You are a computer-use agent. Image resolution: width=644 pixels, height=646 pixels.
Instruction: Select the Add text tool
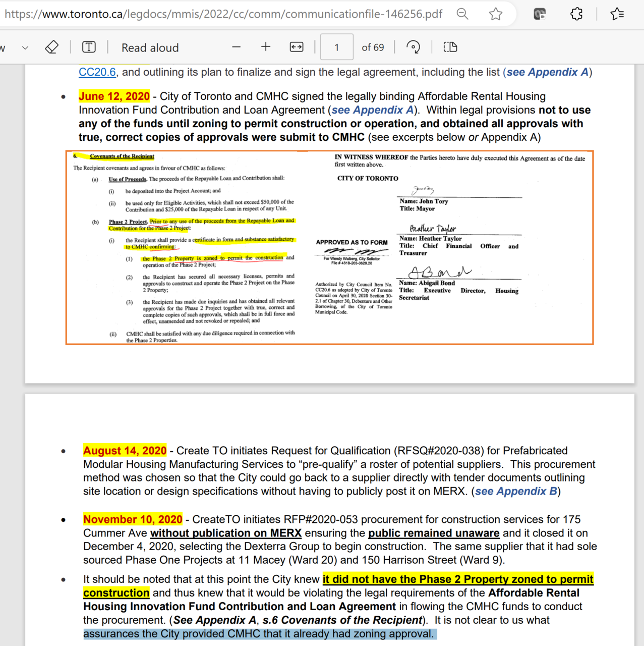[x=89, y=47]
